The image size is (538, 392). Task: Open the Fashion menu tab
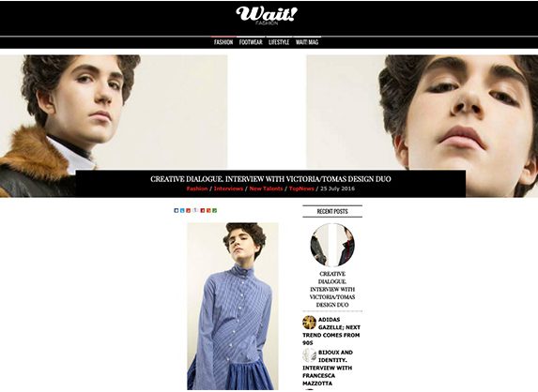point(223,42)
